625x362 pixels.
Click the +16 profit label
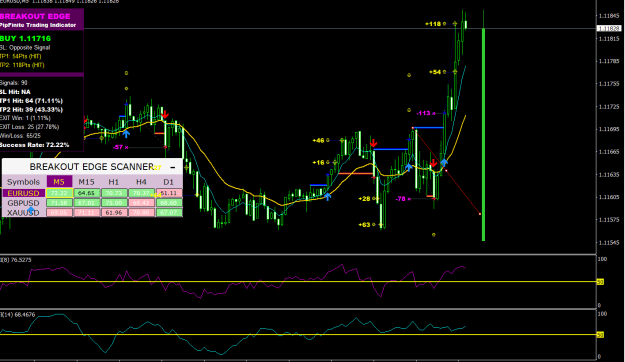[318, 162]
